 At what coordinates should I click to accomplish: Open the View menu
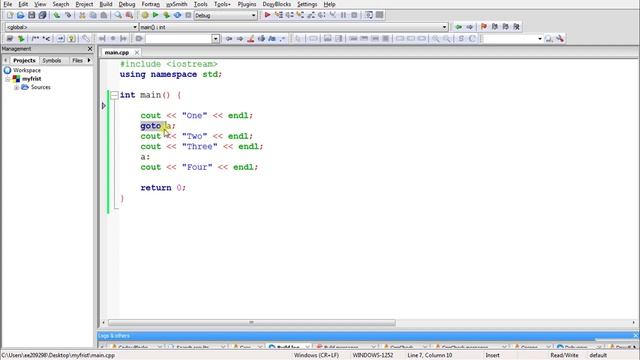[40, 4]
